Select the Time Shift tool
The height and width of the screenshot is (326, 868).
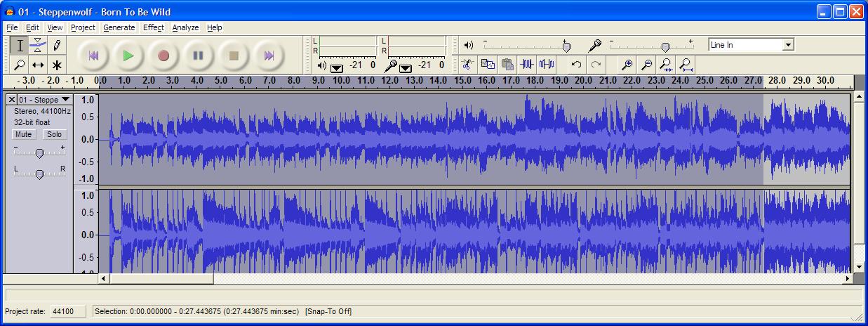coord(39,65)
